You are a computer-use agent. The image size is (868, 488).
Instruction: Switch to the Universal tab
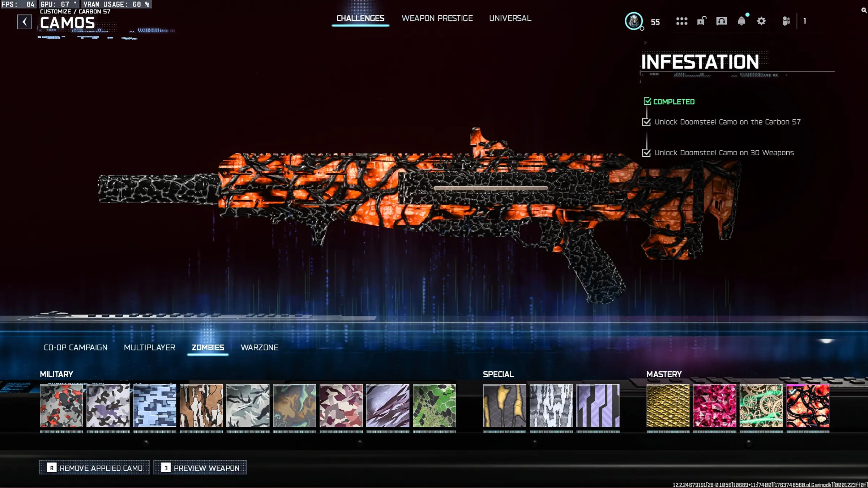[510, 18]
